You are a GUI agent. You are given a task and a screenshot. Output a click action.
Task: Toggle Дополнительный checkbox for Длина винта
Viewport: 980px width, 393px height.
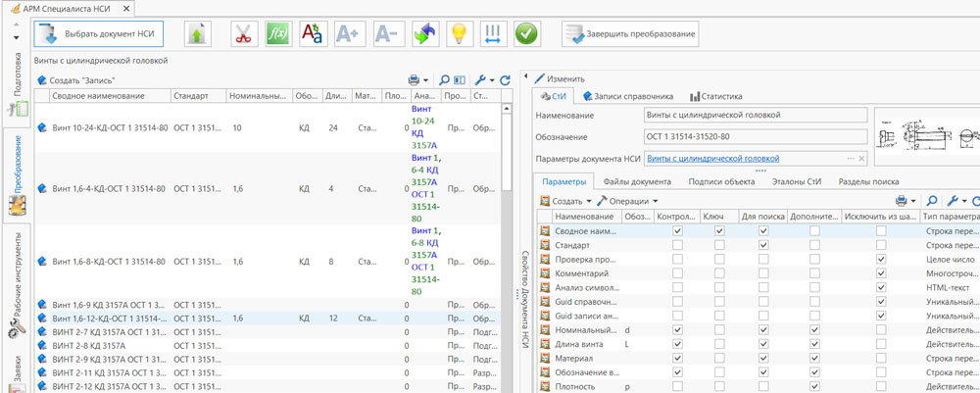coord(814,344)
